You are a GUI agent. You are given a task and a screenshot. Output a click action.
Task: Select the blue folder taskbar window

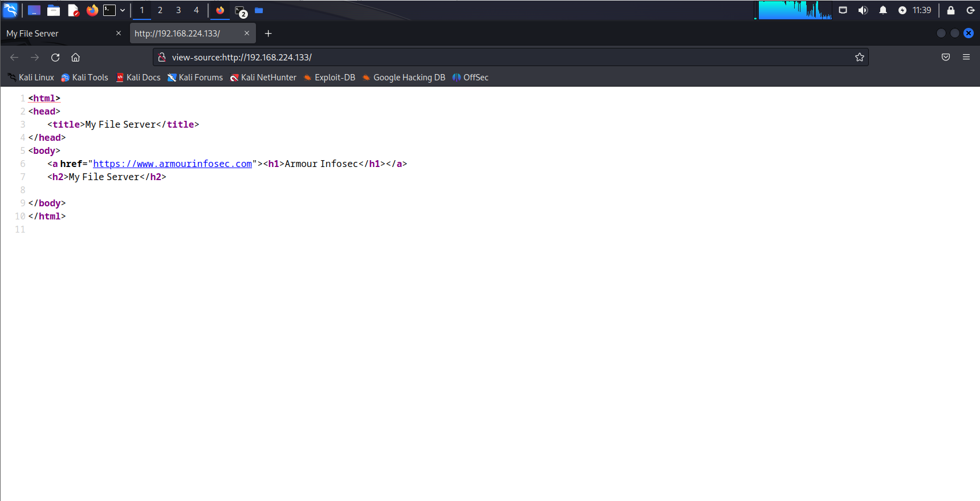pyautogui.click(x=259, y=10)
